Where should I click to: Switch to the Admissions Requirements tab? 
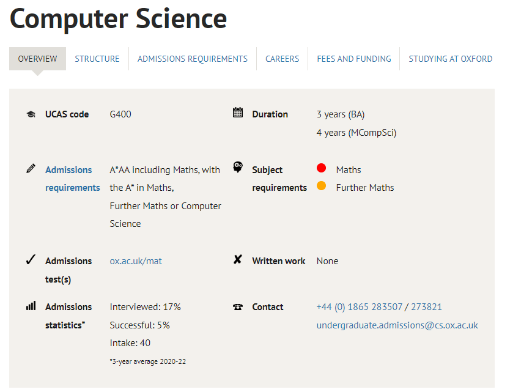click(193, 59)
